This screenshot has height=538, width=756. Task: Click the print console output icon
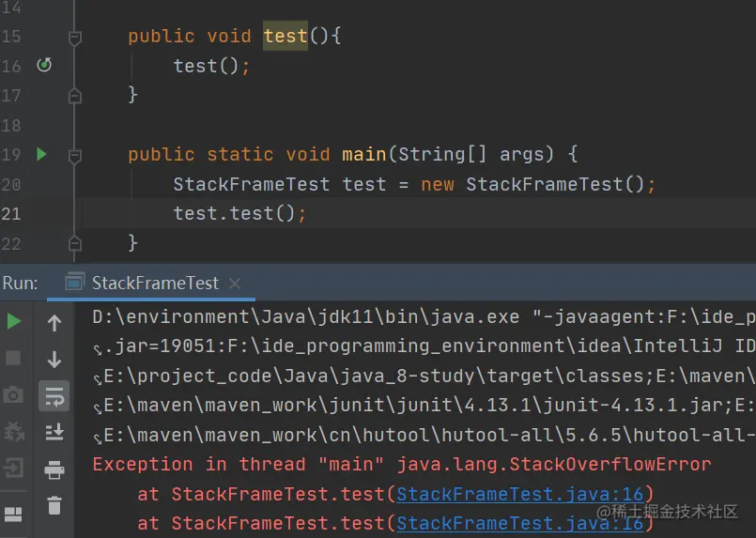click(x=54, y=469)
